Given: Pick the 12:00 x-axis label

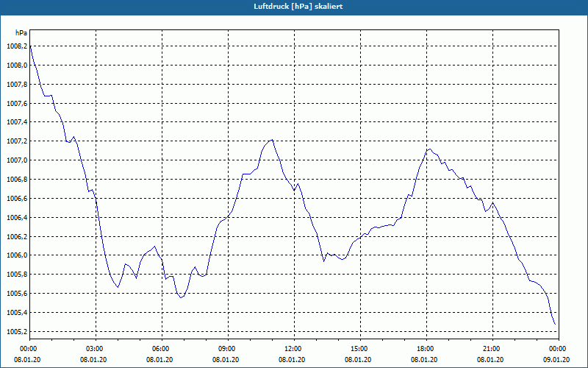Looking at the screenshot, I should point(295,349).
